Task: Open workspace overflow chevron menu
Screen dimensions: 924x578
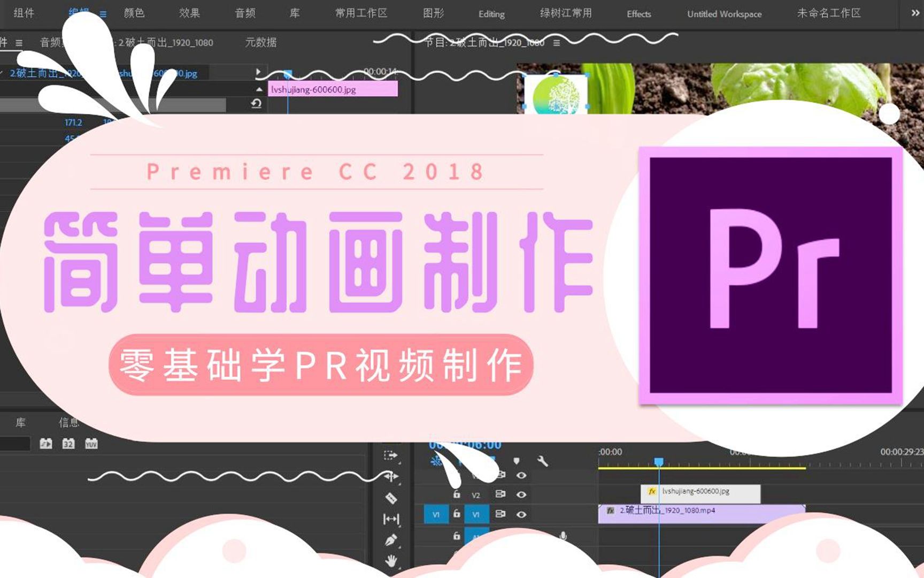Action: (915, 13)
